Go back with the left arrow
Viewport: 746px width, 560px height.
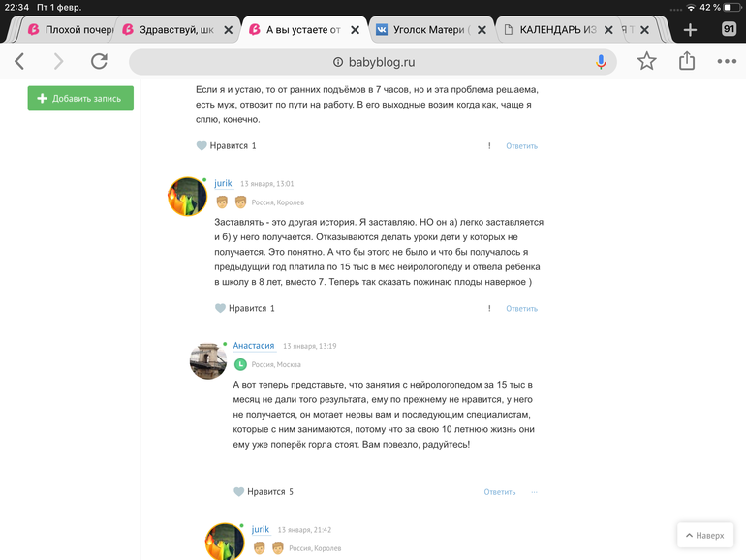click(19, 61)
